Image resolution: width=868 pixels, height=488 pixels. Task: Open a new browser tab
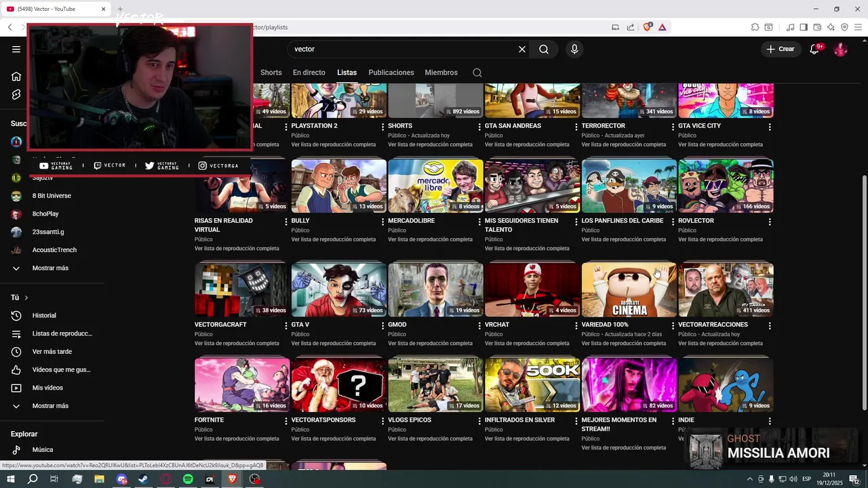(120, 9)
